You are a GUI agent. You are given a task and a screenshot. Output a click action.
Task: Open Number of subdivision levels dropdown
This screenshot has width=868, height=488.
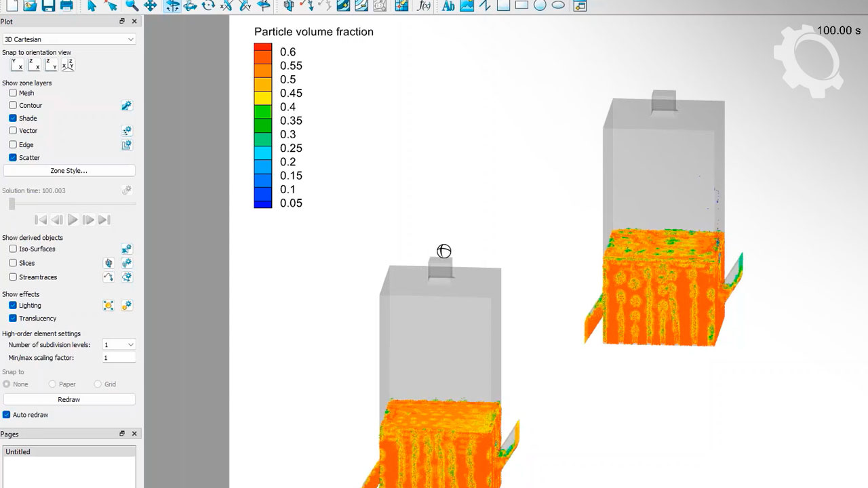[x=119, y=345]
